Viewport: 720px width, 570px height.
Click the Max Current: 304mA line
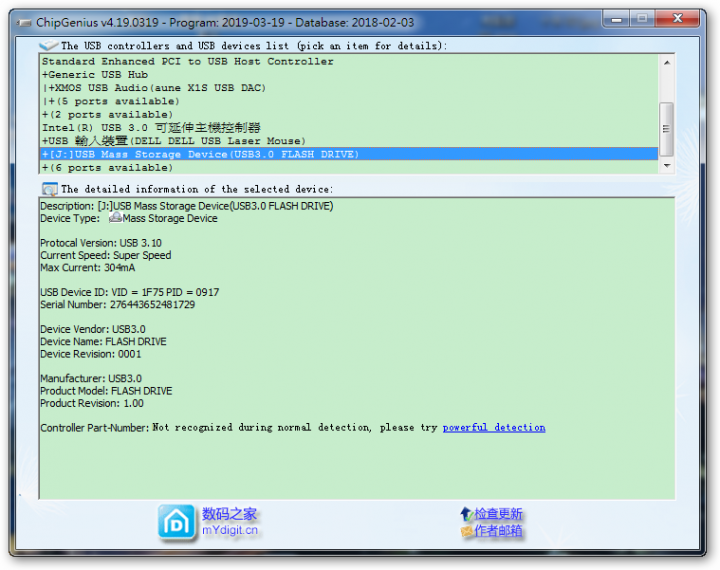click(88, 267)
